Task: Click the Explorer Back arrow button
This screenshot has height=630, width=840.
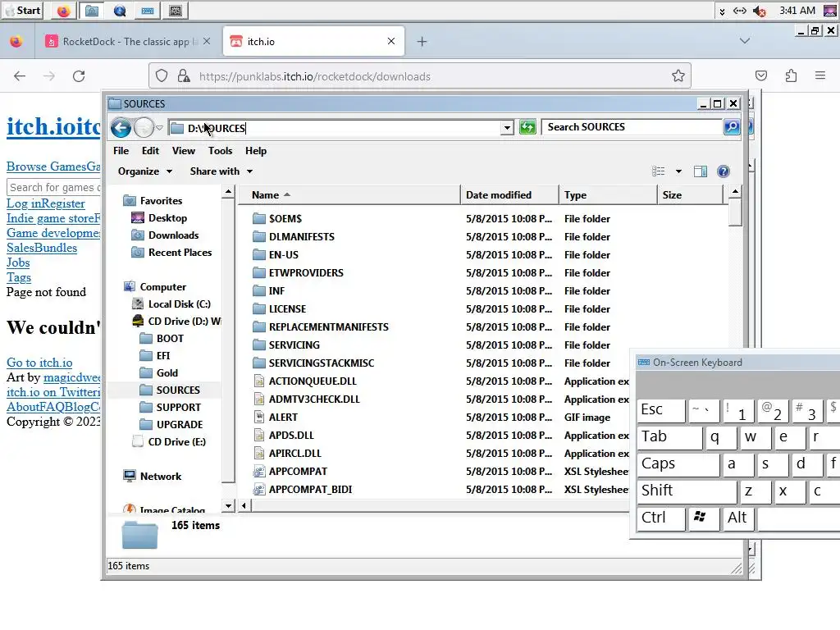Action: point(121,127)
